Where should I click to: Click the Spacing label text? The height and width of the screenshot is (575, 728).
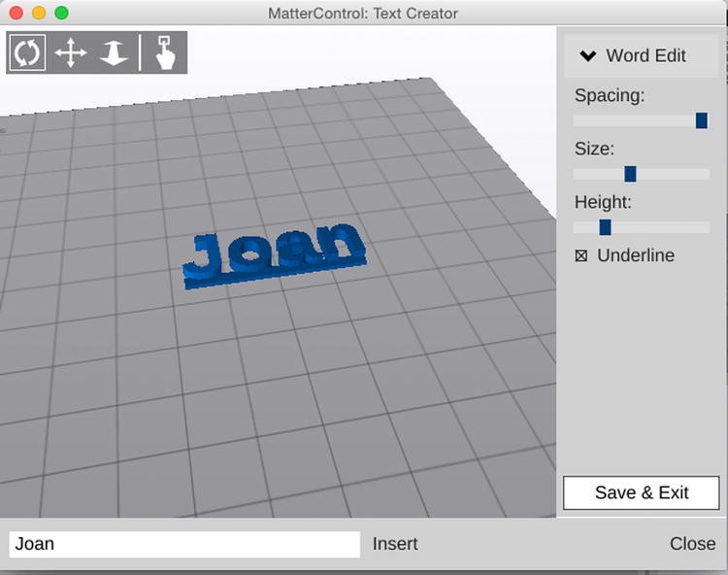point(610,96)
